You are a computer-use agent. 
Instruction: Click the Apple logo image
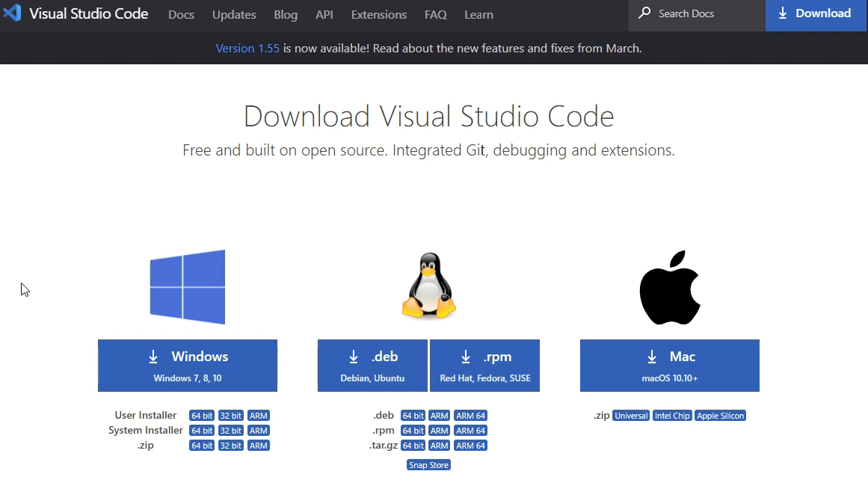[670, 287]
